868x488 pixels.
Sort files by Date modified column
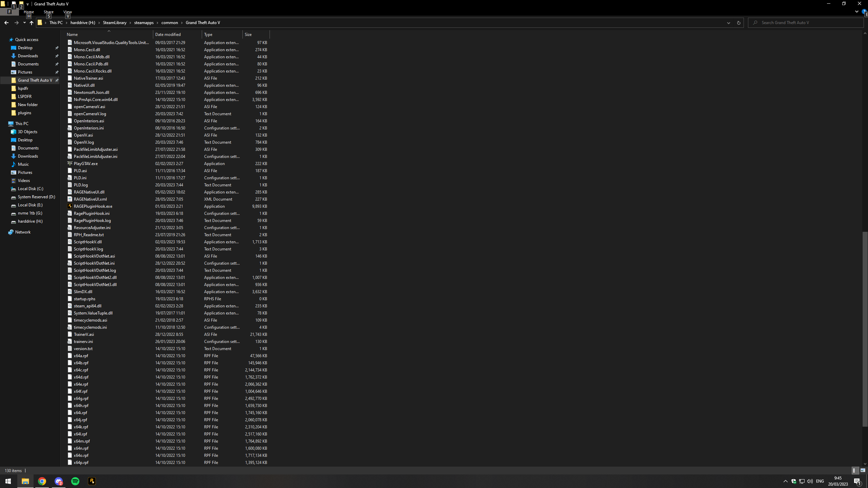[x=168, y=35]
